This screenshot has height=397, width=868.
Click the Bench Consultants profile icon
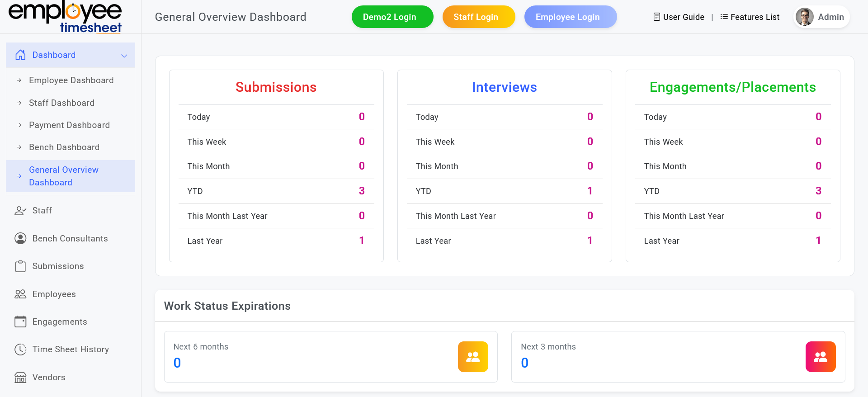tap(20, 239)
